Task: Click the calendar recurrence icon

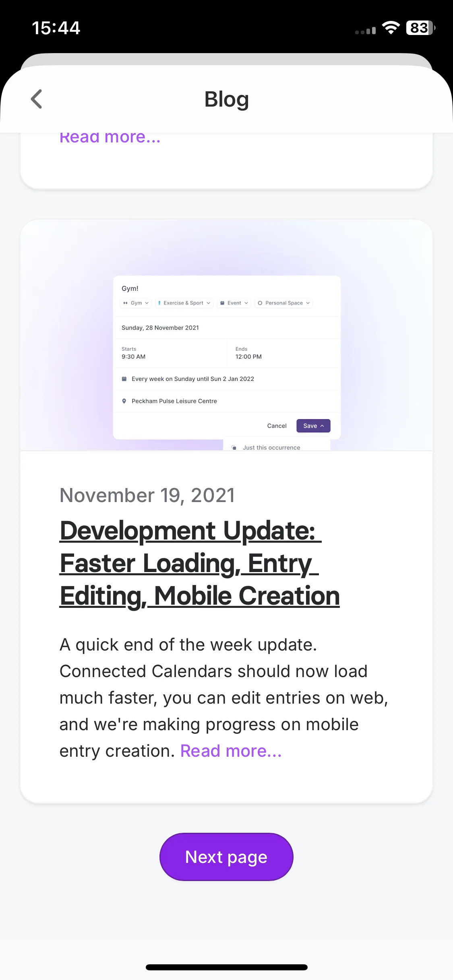Action: 124,379
